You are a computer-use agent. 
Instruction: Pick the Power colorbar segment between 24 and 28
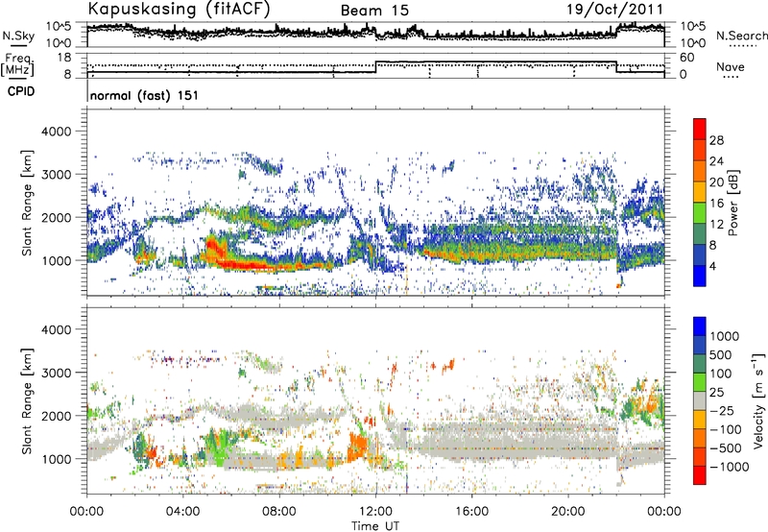click(x=700, y=151)
